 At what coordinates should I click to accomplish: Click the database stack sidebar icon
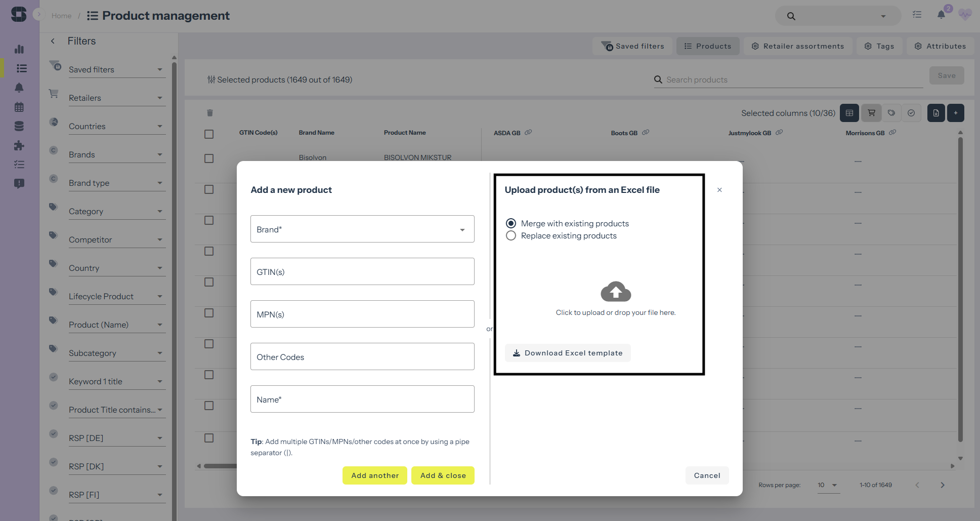pos(19,126)
